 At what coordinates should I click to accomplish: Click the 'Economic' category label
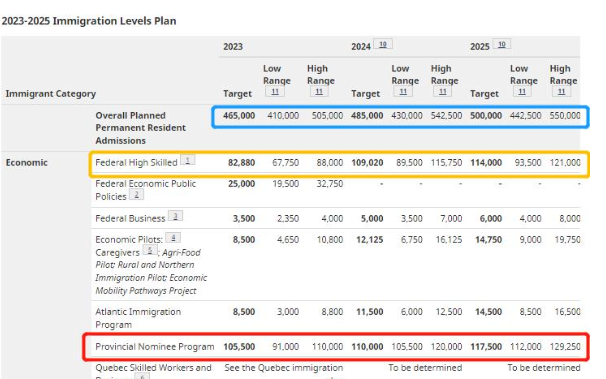pos(27,162)
